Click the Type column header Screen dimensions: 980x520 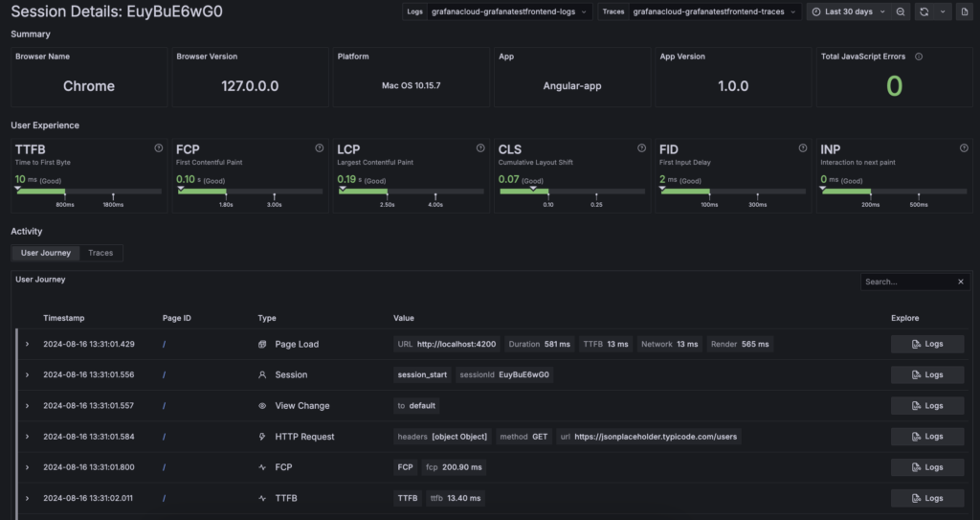click(267, 318)
